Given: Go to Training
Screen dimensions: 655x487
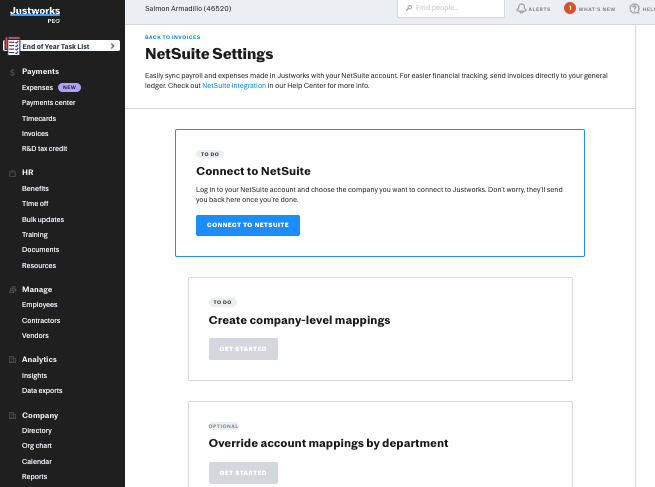Looking at the screenshot, I should (x=35, y=235).
